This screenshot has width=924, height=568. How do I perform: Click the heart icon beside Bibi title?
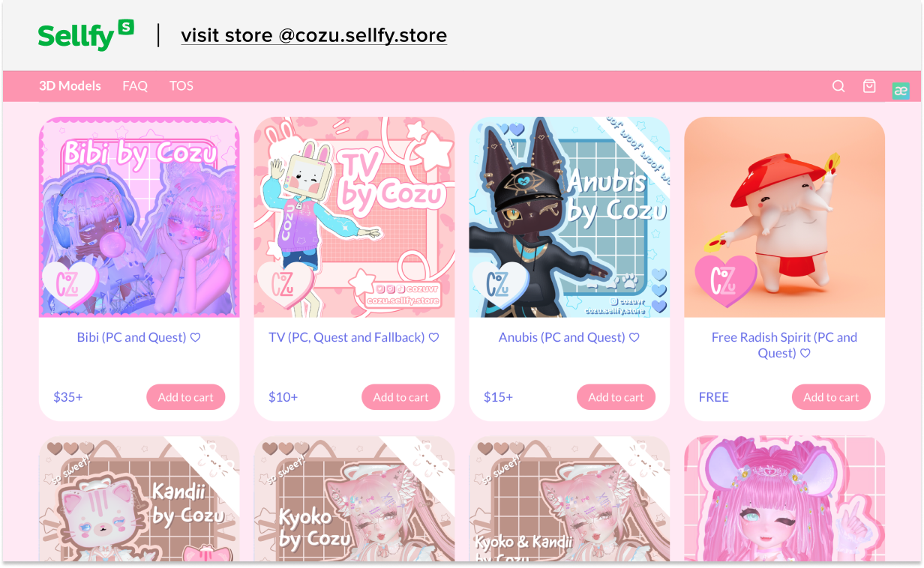[196, 338]
